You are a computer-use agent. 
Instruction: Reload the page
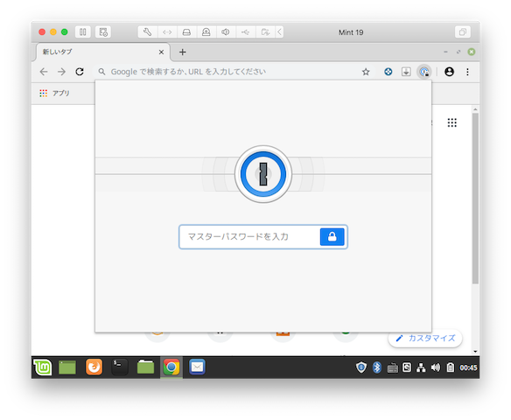80,72
